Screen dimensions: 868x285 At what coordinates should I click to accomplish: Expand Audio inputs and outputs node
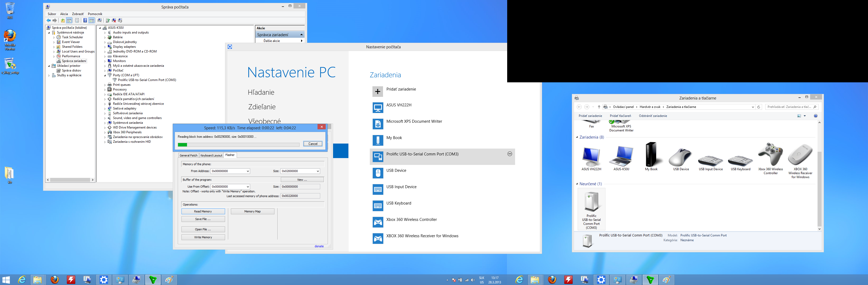105,33
